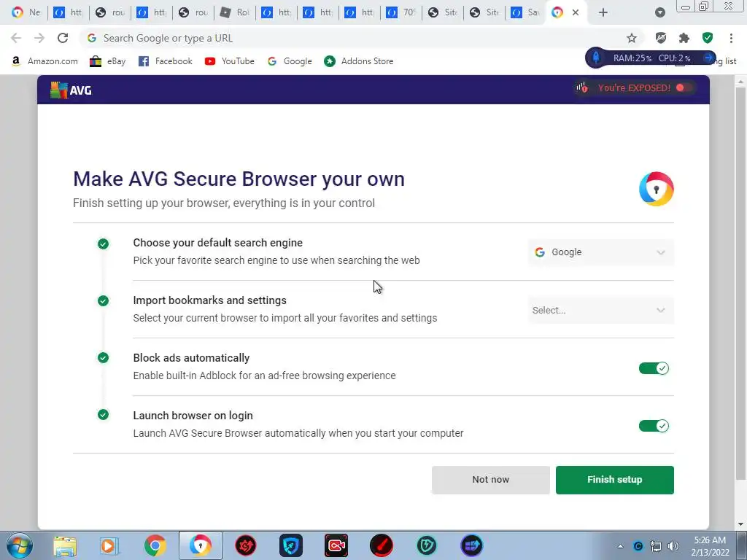Click the 'Launch browser on login' heading
Screen dimensions: 747x560
[x=193, y=415]
